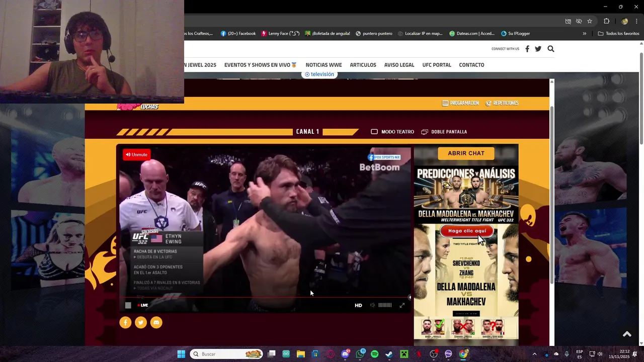The width and height of the screenshot is (644, 362).
Task: Open the puntero puntero bookmark
Action: 374,34
